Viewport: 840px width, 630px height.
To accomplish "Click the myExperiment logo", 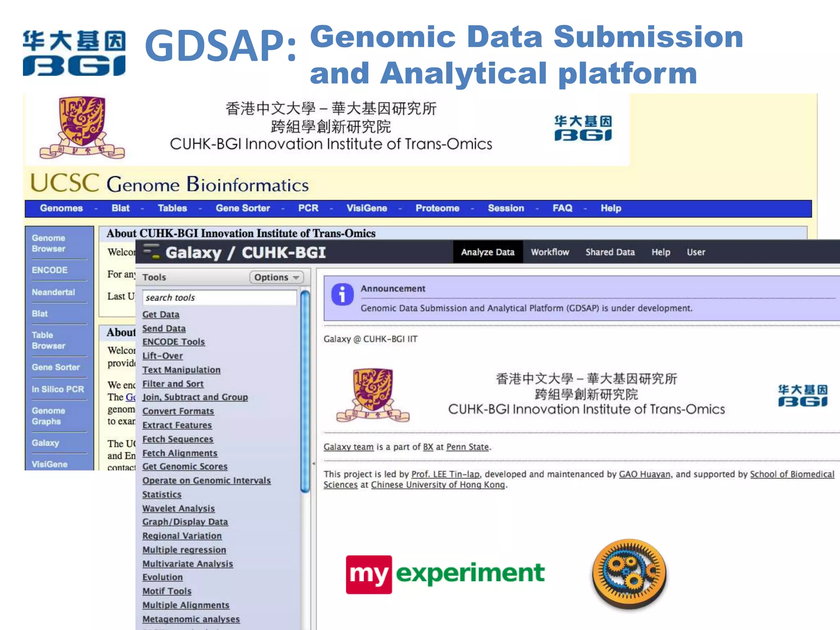I will (445, 574).
